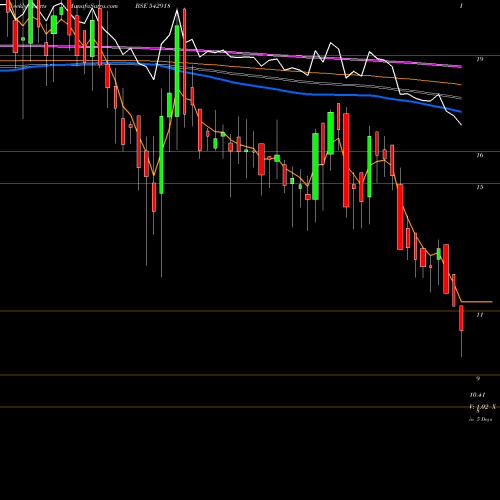This screenshot has height=500, width=500.
Task: Click the price axis label '9'
Action: coord(478,379)
